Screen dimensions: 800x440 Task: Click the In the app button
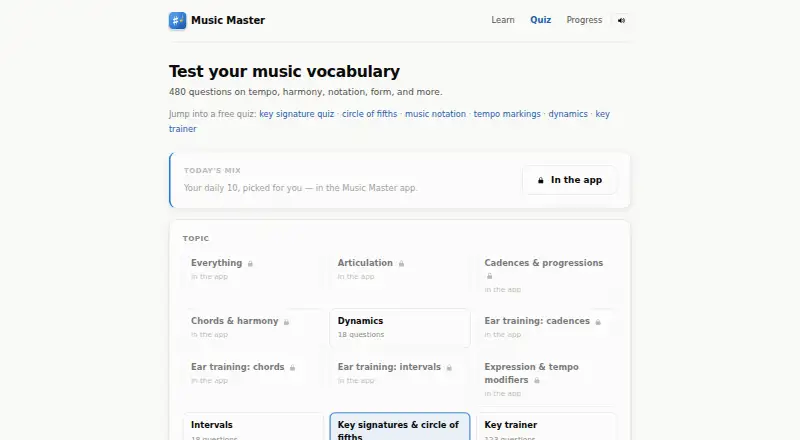tap(569, 180)
